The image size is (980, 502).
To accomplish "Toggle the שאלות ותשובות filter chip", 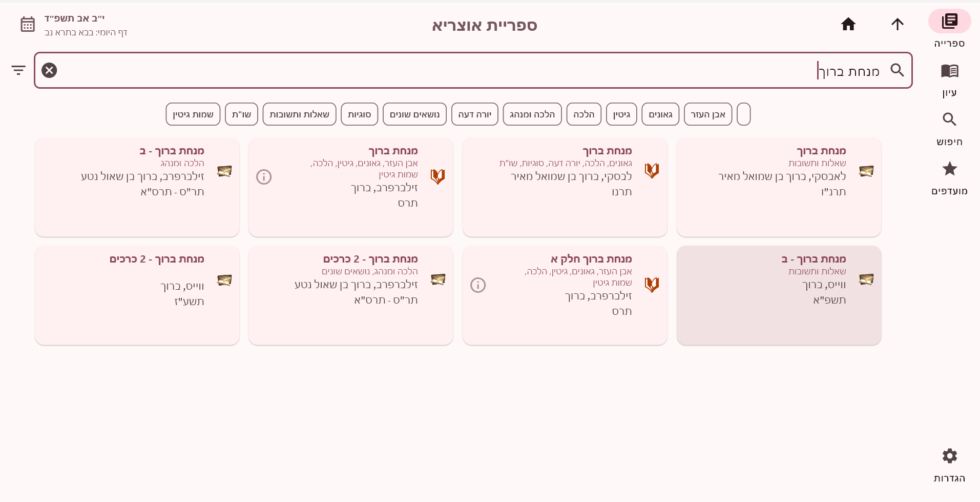I will 299,114.
